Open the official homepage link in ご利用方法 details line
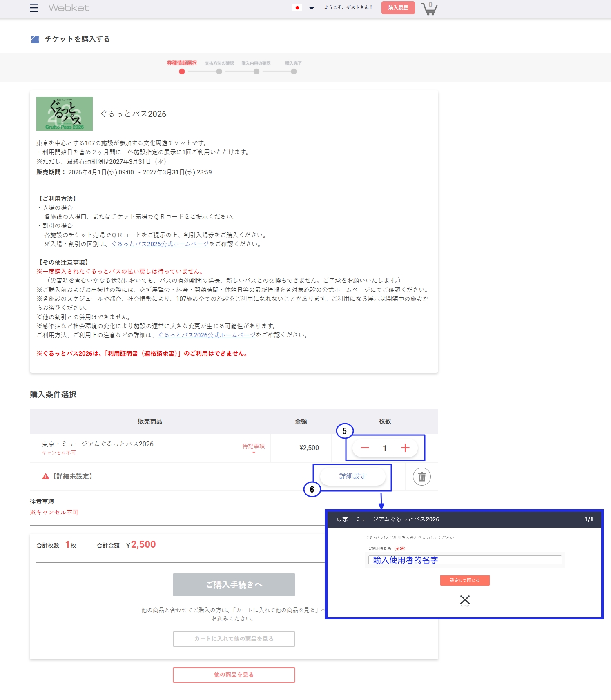Viewport: 611px width, 700px height. (x=207, y=335)
